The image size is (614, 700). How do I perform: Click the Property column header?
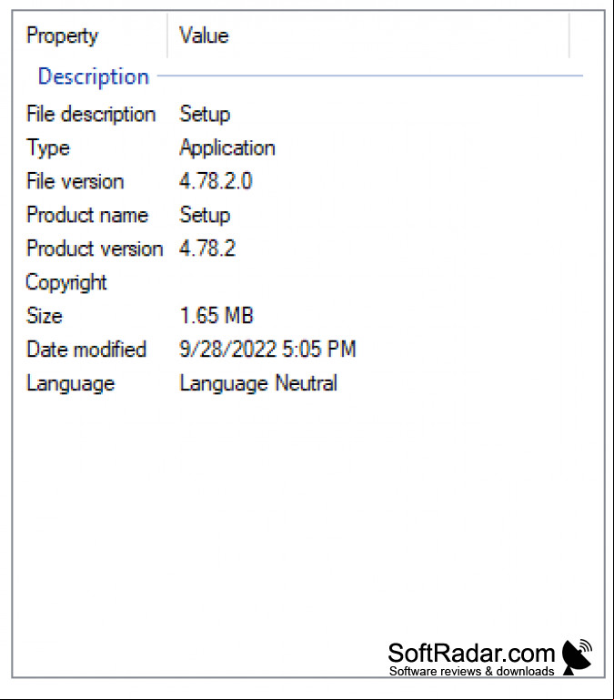pos(62,36)
